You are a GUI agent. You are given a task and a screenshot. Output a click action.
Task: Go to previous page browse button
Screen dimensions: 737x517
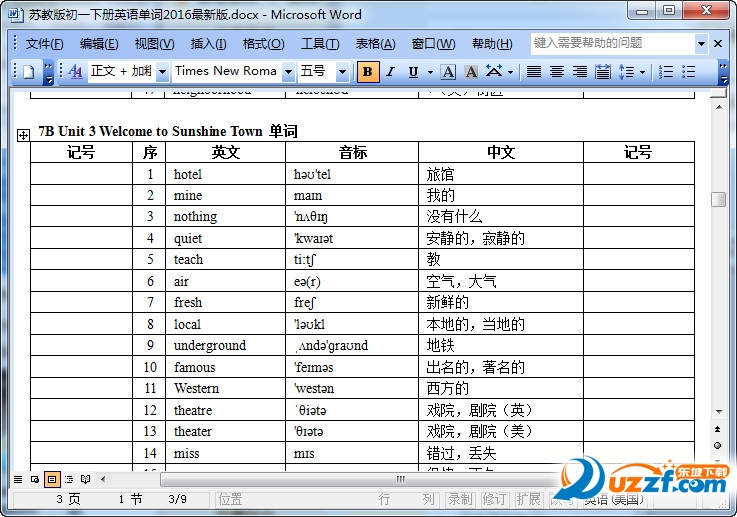pyautogui.click(x=718, y=429)
